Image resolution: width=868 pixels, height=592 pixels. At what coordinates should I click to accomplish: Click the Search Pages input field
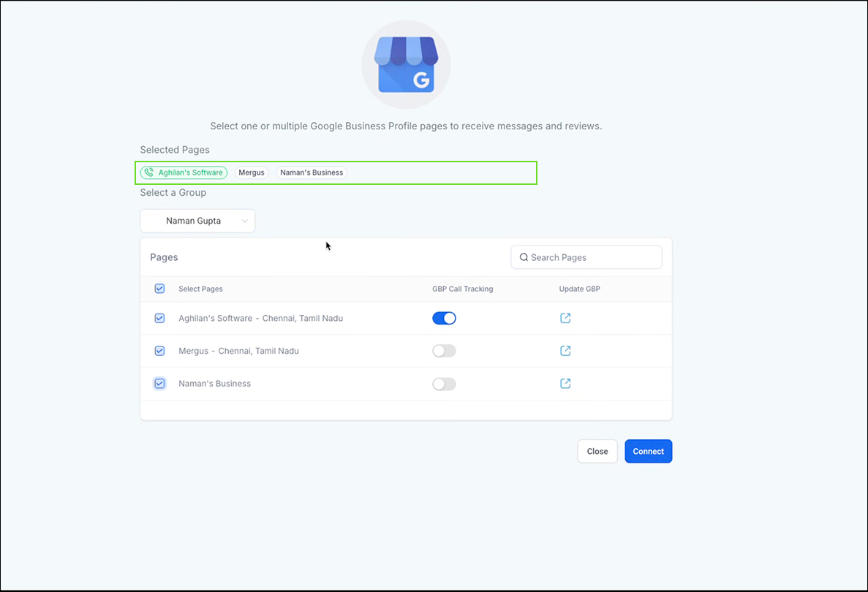(x=592, y=257)
